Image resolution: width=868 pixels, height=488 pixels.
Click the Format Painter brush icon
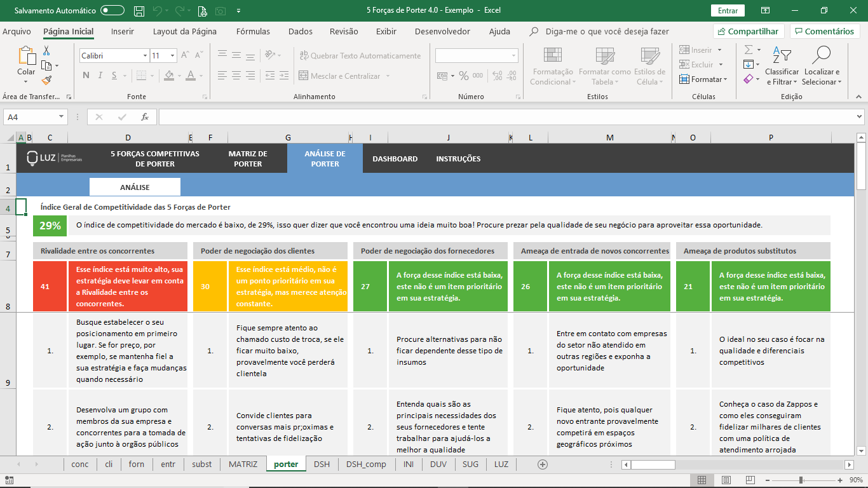coord(46,80)
